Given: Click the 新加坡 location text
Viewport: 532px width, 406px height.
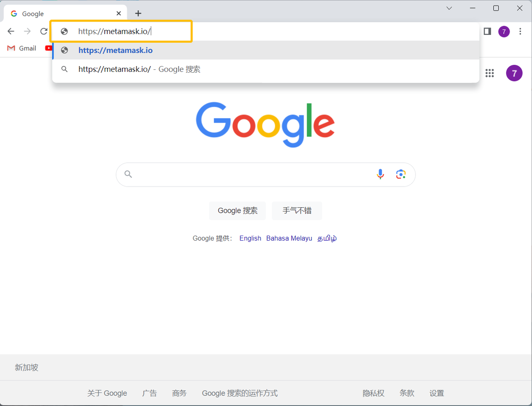Looking at the screenshot, I should coord(27,367).
